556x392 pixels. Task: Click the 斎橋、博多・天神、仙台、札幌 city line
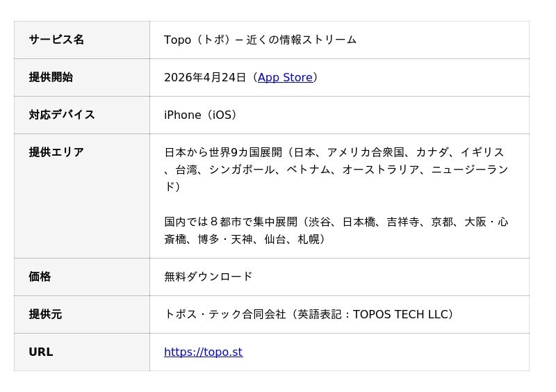pos(245,239)
